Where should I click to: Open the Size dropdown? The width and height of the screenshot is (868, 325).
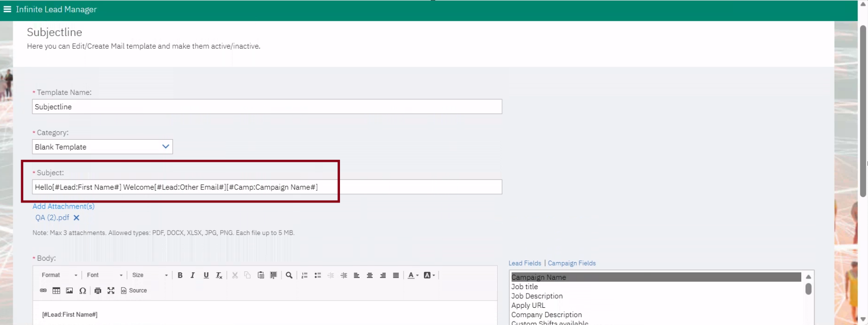click(150, 275)
